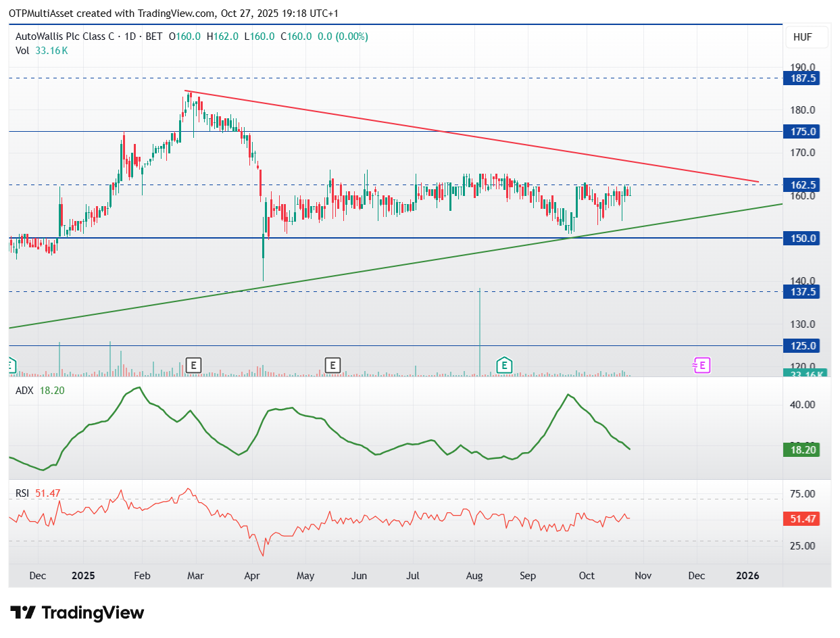Viewport: 840px width, 638px height.
Task: Click the purple upcoming earnings E marker
Action: point(701,366)
